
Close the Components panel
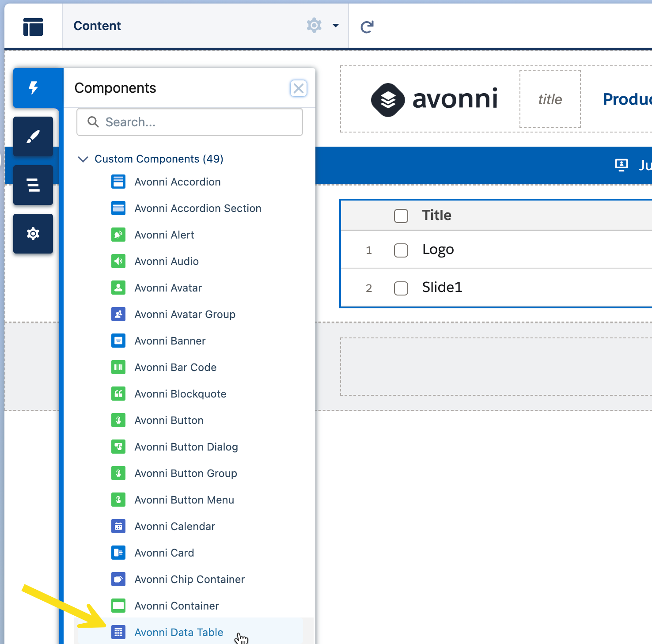coord(299,88)
